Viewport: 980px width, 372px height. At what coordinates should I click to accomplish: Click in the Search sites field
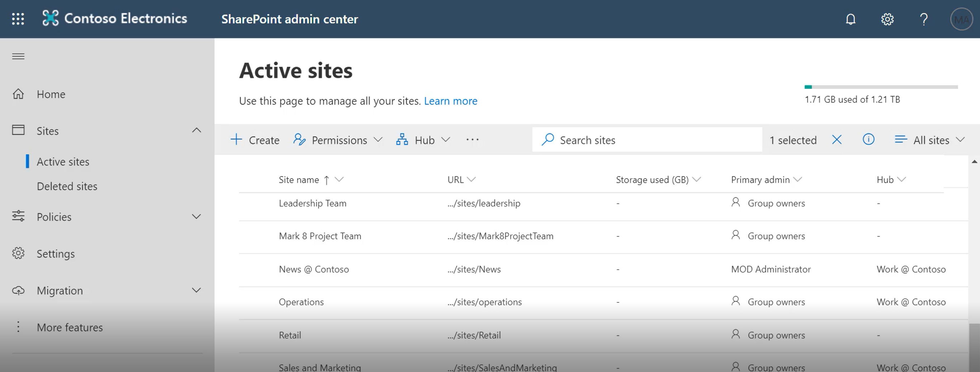point(647,140)
